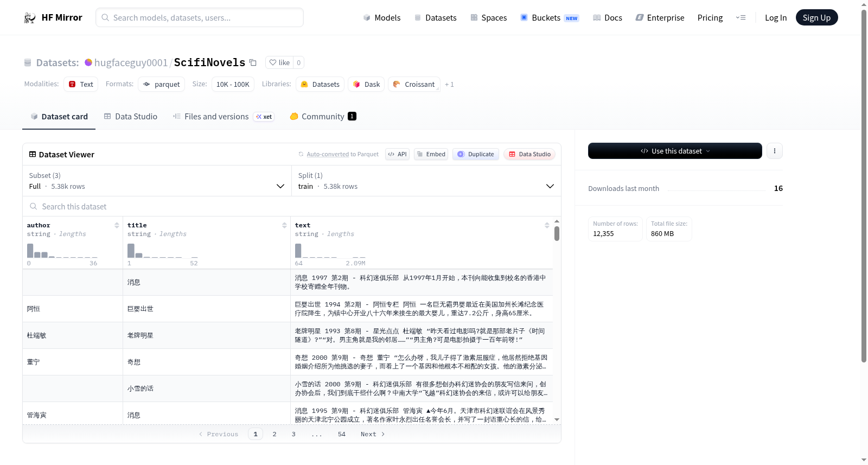Click the title lengths histogram

click(x=163, y=251)
